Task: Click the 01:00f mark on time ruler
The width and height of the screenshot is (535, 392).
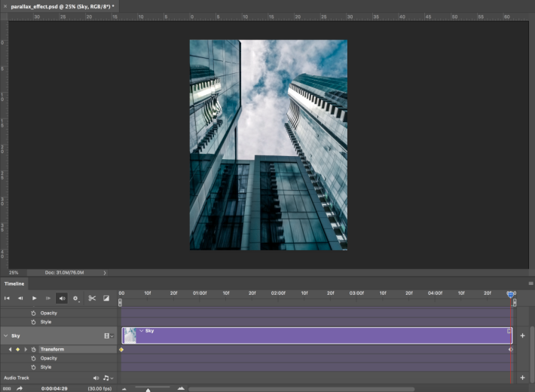Action: click(x=200, y=293)
